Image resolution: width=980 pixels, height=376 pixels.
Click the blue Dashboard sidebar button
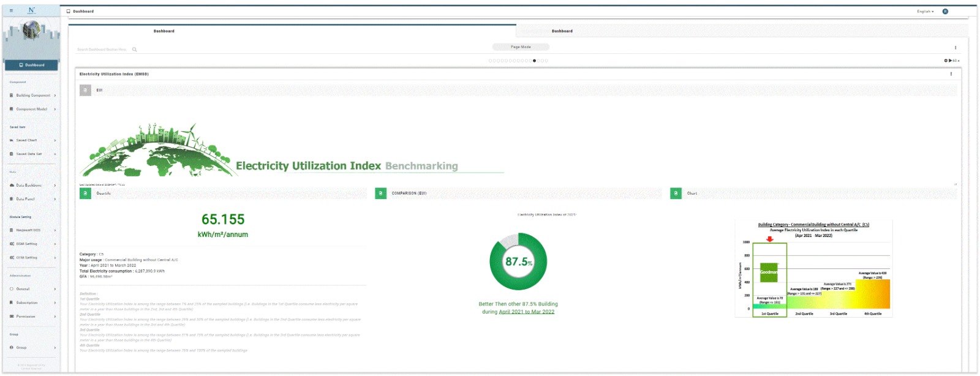(32, 65)
